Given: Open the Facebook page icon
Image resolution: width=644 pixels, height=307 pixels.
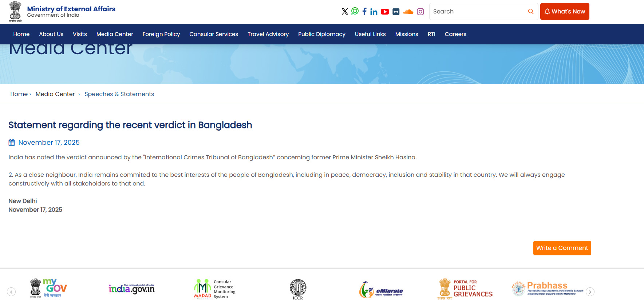Looking at the screenshot, I should tap(364, 12).
